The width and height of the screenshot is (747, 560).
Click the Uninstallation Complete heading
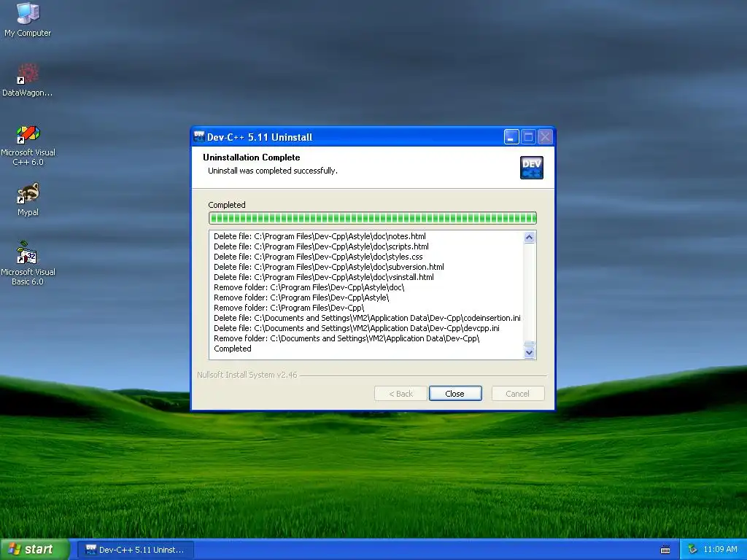point(252,157)
